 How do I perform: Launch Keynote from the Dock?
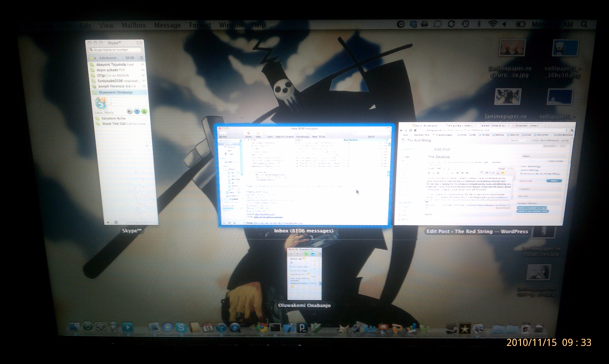click(383, 328)
